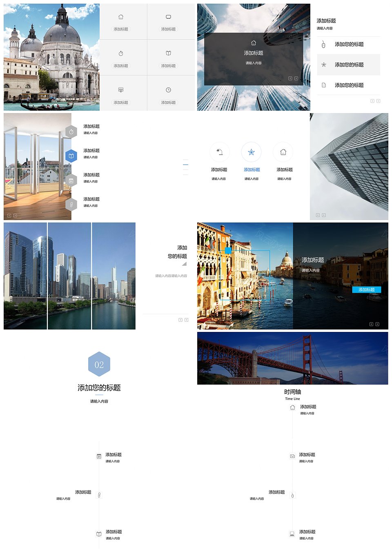The image size is (392, 552).
Task: Select the blue star circle icon
Action: 251,152
